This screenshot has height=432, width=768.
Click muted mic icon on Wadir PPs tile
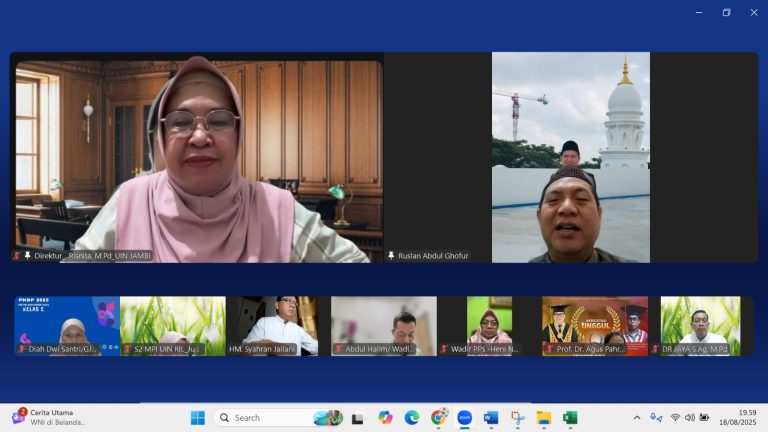[444, 349]
